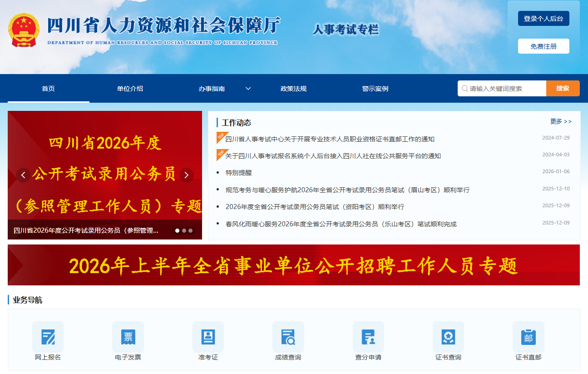The image size is (588, 374).
Task: Open the 更多 >> link in 工作动态
Action: 561,121
